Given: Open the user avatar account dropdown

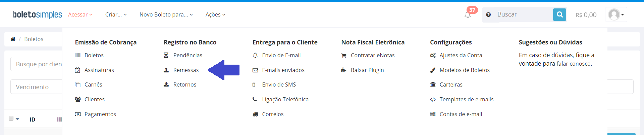Looking at the screenshot, I should (616, 14).
